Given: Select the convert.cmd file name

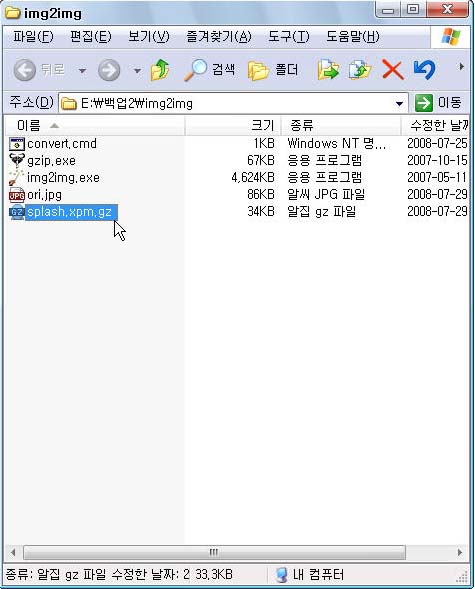Looking at the screenshot, I should click(x=62, y=144).
